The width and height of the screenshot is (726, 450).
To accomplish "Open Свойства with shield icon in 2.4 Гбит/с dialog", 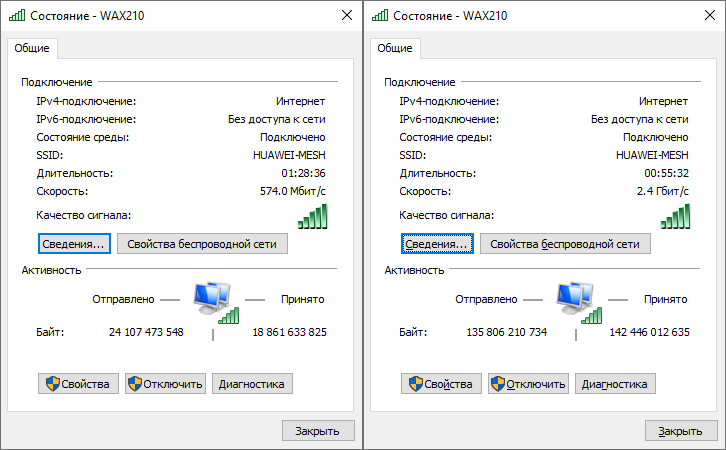I will [x=441, y=384].
